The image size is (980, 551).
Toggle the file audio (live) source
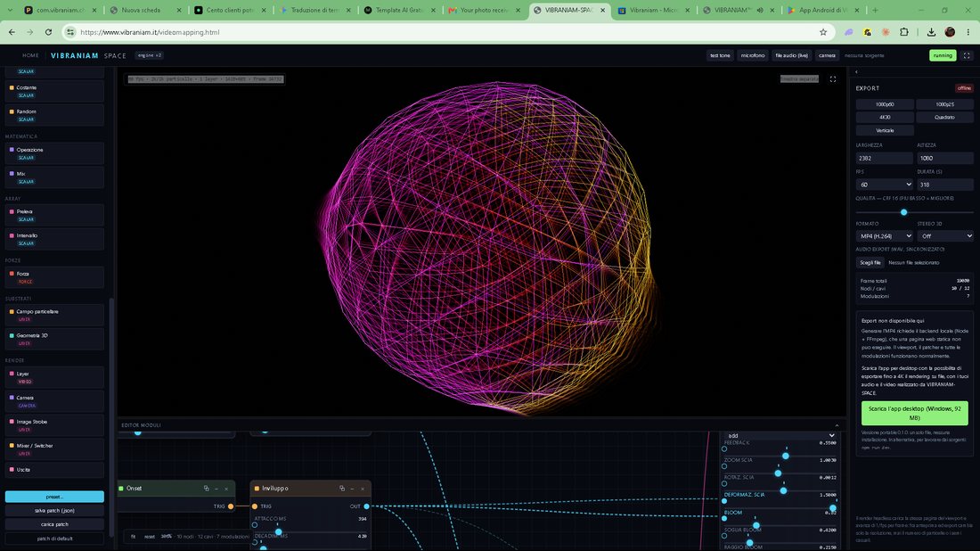[792, 55]
